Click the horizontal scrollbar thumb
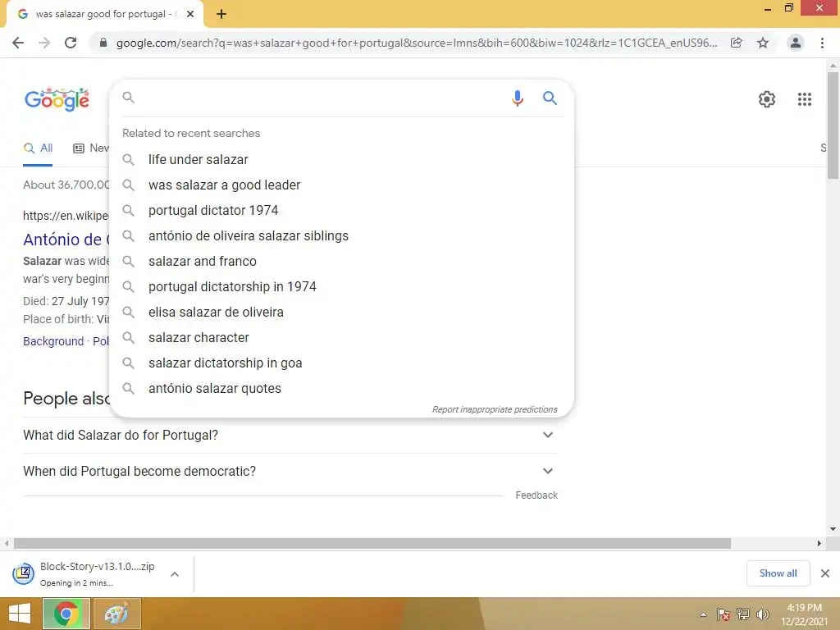The height and width of the screenshot is (630, 840). point(372,543)
